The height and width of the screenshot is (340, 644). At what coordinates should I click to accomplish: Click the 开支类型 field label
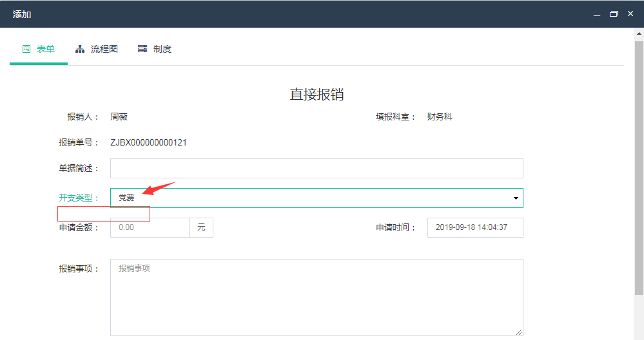pos(79,198)
